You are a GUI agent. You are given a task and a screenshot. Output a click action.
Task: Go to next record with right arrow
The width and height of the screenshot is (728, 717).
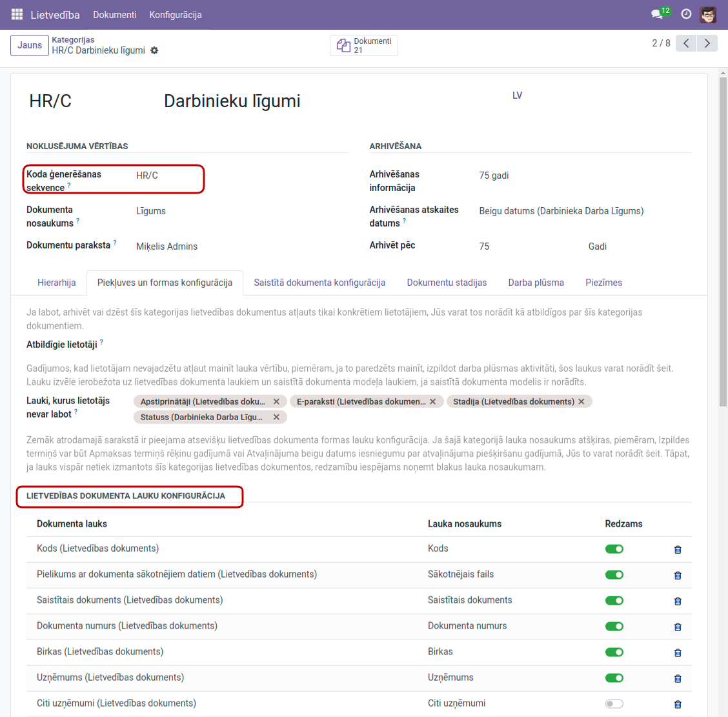click(707, 43)
